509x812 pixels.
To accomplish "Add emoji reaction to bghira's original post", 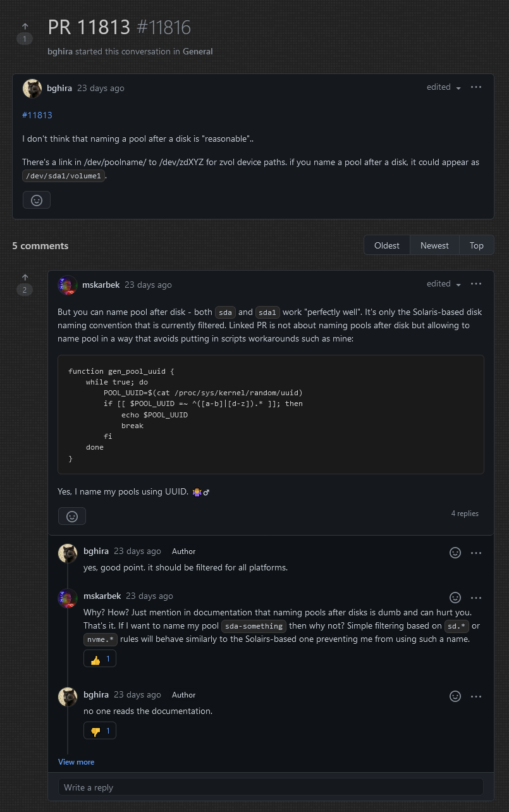I will (37, 200).
